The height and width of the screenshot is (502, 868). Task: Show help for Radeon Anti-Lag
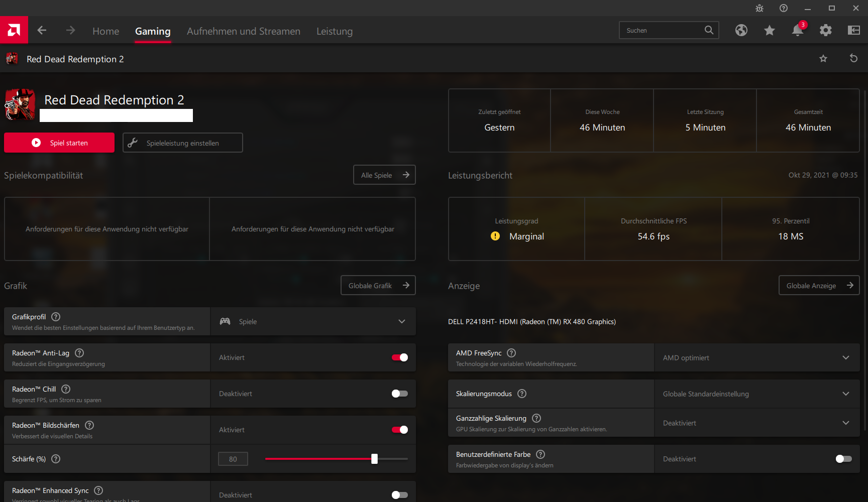click(x=79, y=353)
